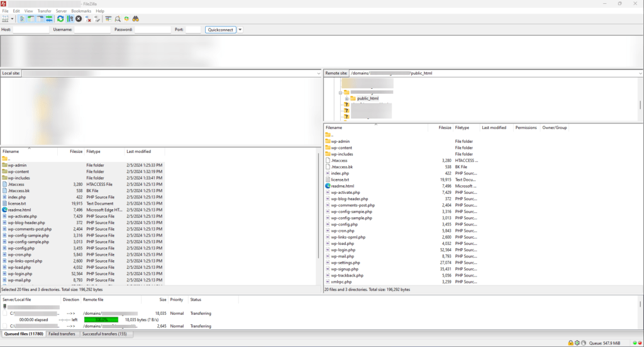Screen dimensions: 644x347
Task: Toggle processing of the transfer queue
Action: (x=70, y=19)
